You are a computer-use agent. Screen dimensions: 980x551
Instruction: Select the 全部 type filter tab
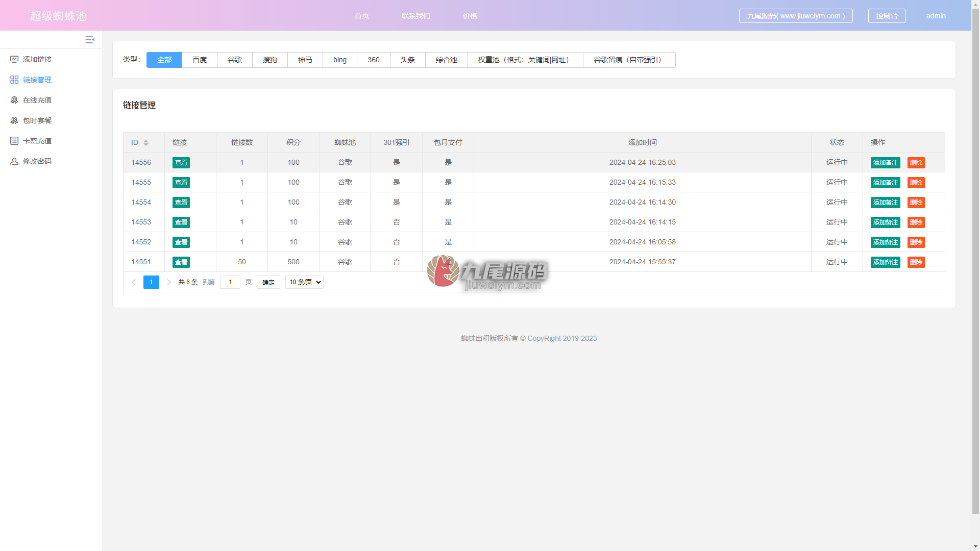(164, 60)
